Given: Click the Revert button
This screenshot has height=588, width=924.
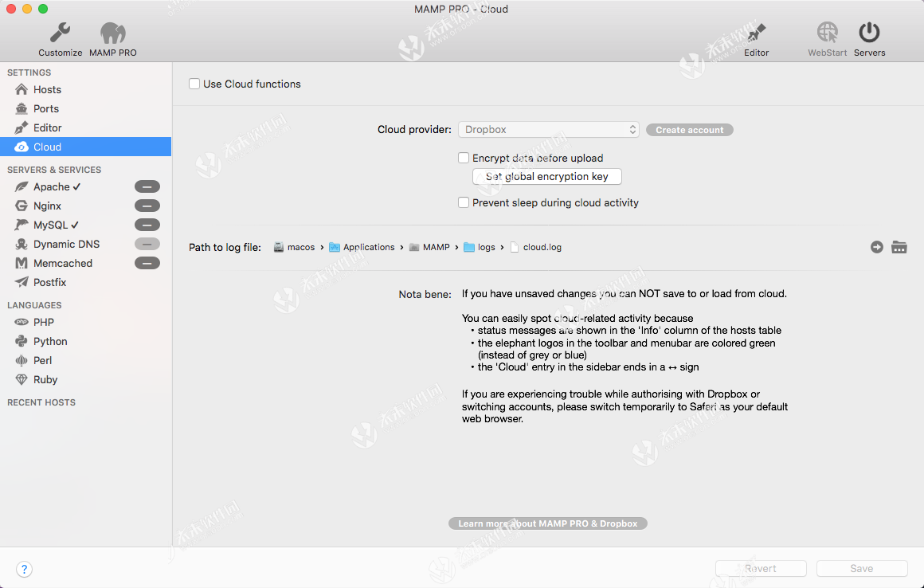Looking at the screenshot, I should point(761,569).
